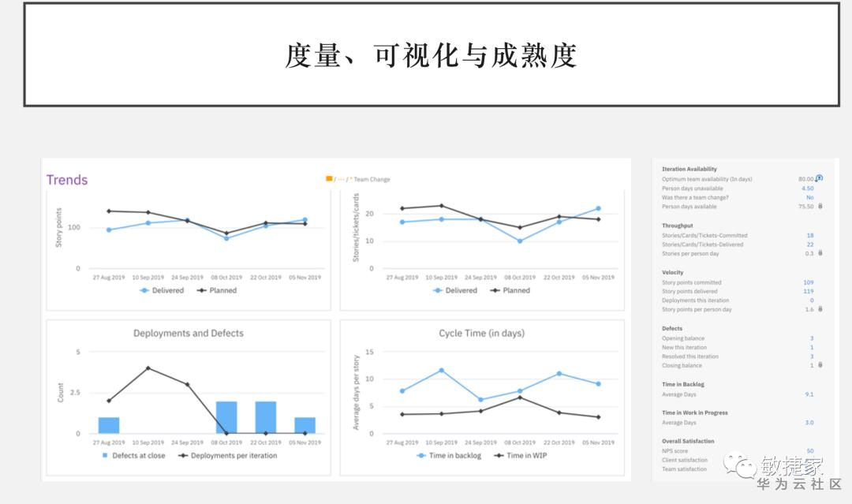Click the lock icon next to 75.50

coord(820,206)
